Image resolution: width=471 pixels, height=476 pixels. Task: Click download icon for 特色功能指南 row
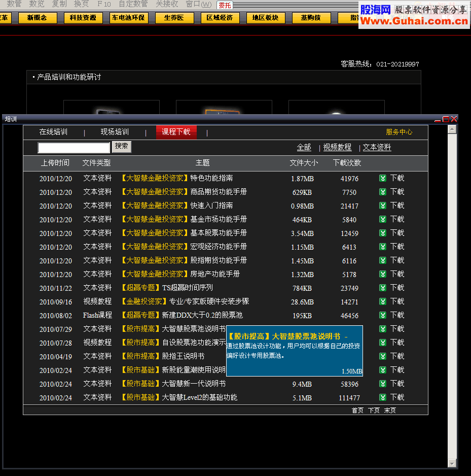(x=382, y=178)
